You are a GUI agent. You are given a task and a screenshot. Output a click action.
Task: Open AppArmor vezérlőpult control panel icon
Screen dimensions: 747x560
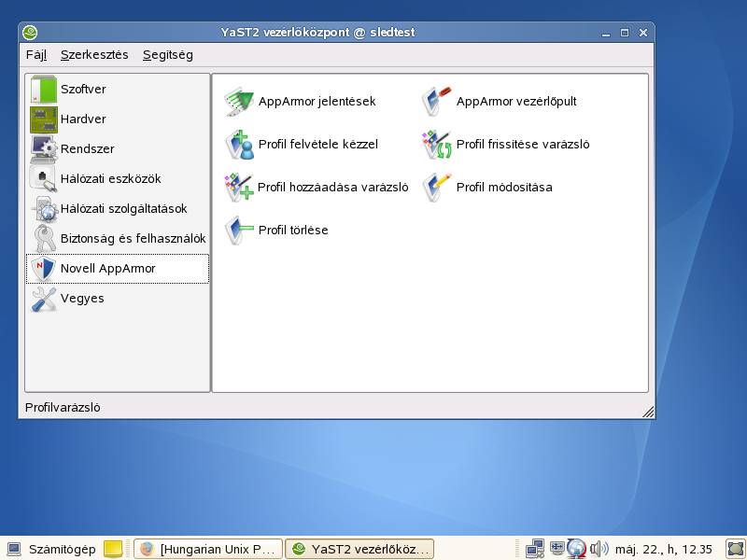437,101
